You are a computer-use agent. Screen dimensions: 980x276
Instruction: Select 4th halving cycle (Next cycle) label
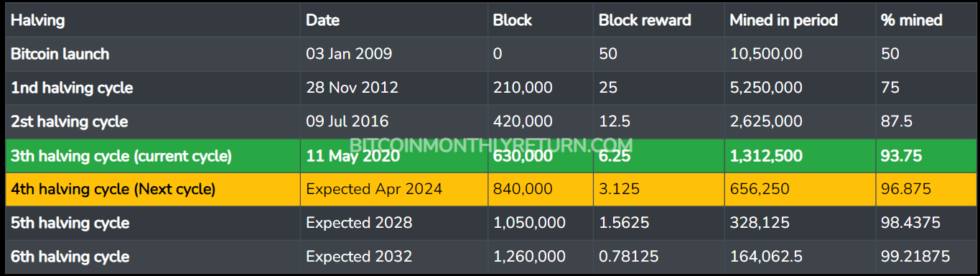point(113,190)
